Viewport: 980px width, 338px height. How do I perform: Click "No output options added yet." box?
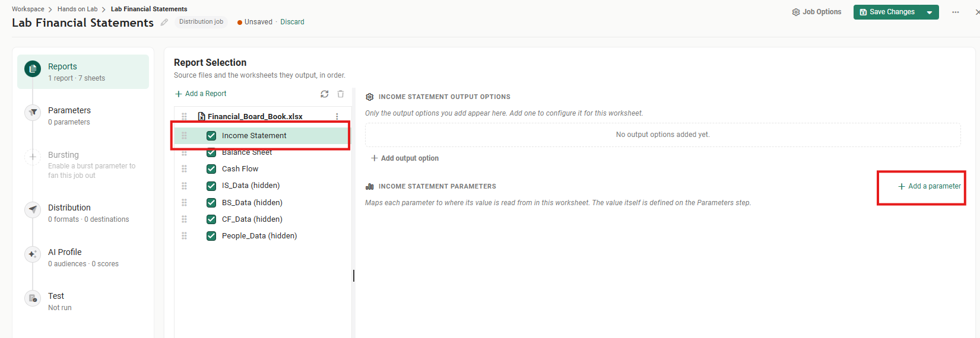tap(662, 135)
